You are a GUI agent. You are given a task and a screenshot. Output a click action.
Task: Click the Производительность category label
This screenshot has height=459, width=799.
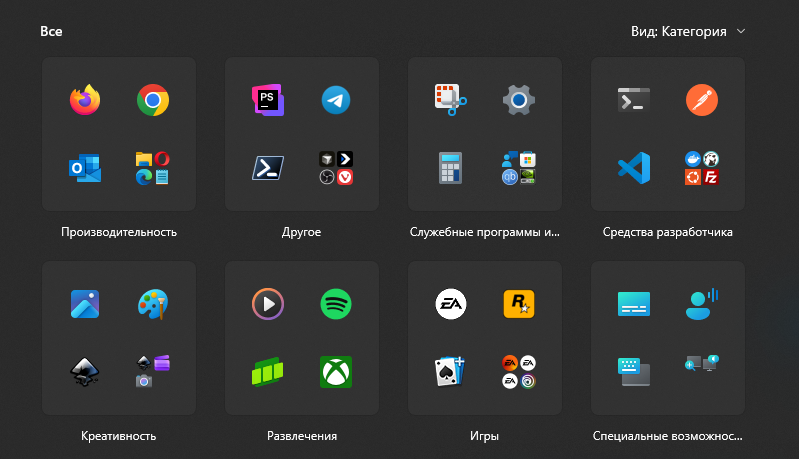point(119,232)
